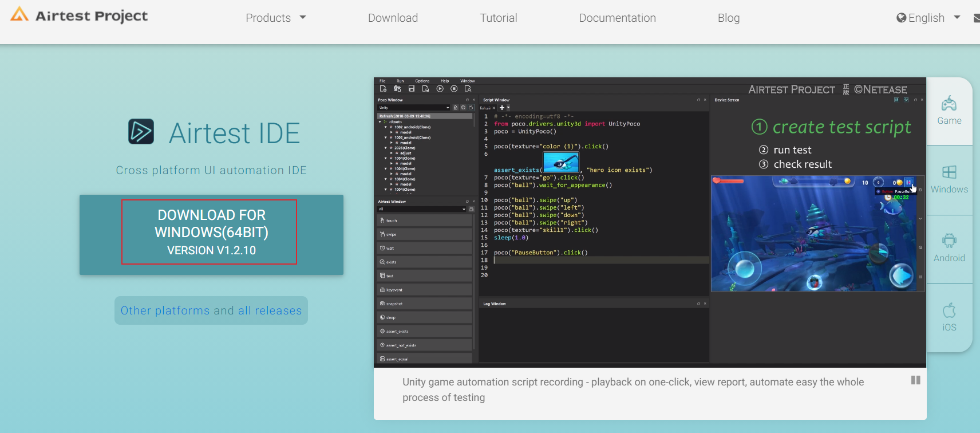This screenshot has height=433, width=980.
Task: Click the snapshot command button
Action: (424, 304)
